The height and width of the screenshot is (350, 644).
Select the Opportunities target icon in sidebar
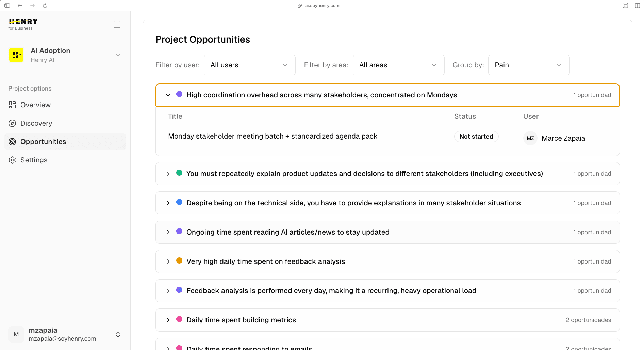[x=12, y=142]
